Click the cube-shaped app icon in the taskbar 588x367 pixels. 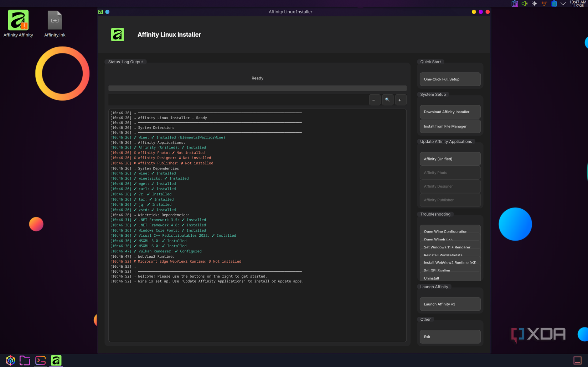pos(10,360)
